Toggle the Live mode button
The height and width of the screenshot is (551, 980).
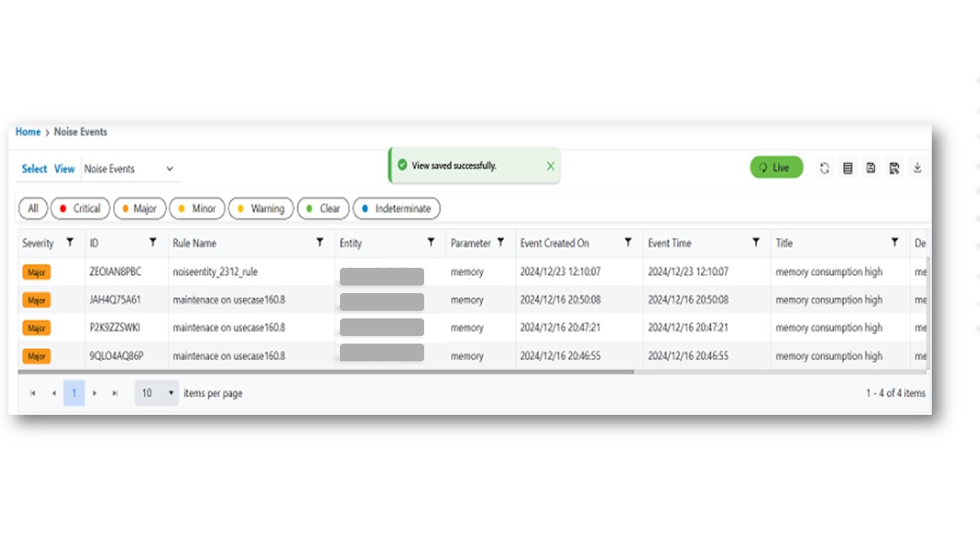(x=776, y=168)
